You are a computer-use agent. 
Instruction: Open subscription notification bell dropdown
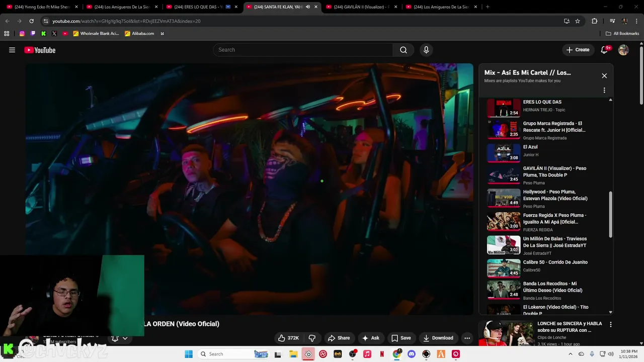(119, 338)
